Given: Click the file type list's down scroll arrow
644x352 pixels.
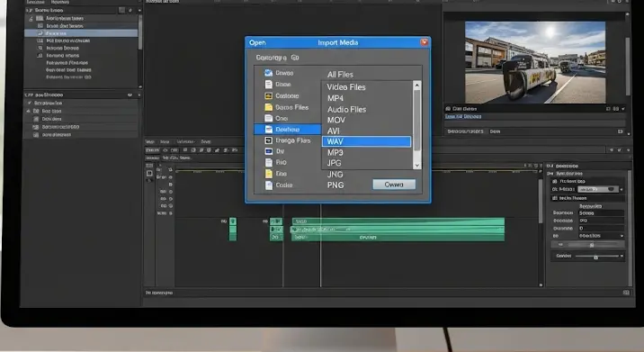Looking at the screenshot, I should tap(416, 166).
